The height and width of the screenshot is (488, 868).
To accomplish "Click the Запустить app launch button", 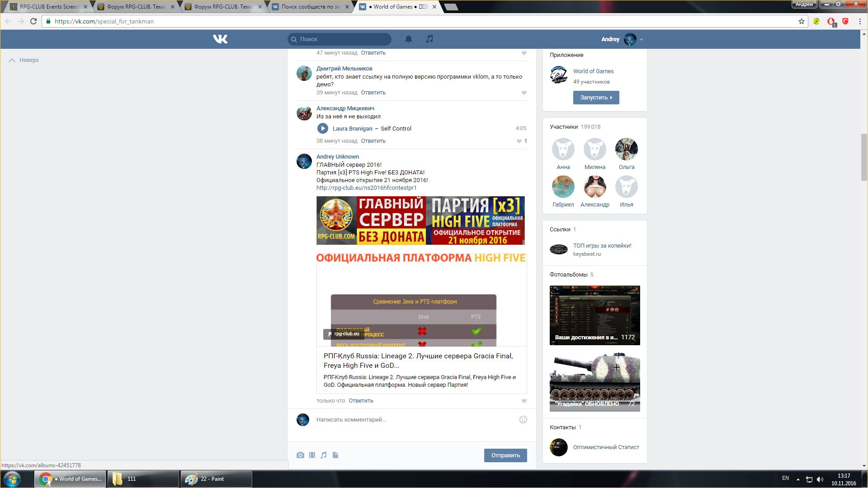I will pos(596,98).
